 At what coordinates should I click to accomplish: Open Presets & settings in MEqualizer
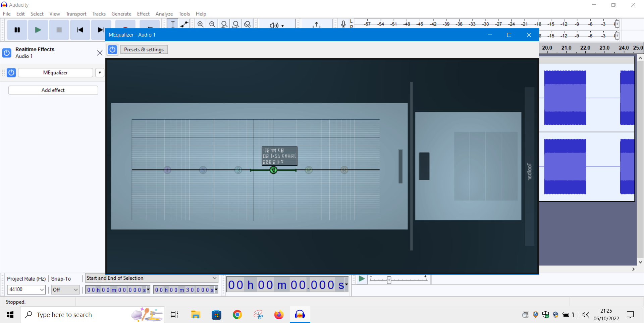tap(144, 49)
